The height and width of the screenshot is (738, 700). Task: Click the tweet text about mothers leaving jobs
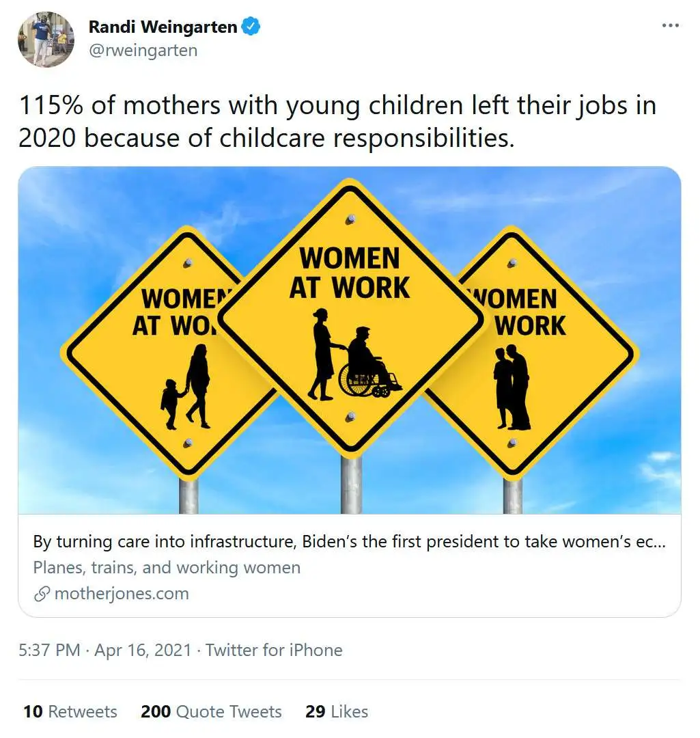pyautogui.click(x=337, y=122)
